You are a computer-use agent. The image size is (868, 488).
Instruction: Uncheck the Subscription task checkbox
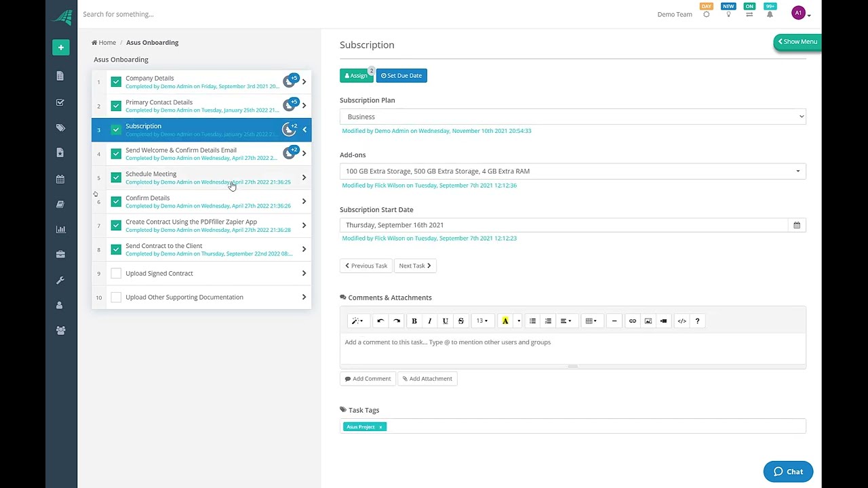click(x=116, y=129)
